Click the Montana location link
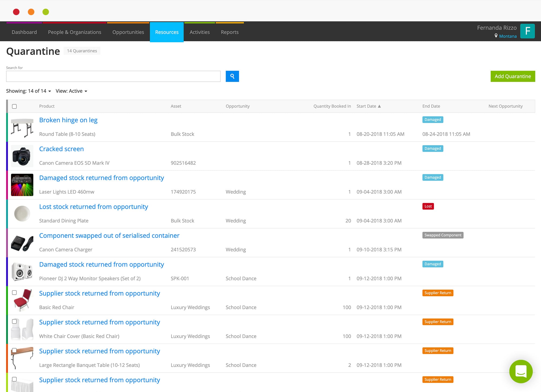 click(508, 36)
